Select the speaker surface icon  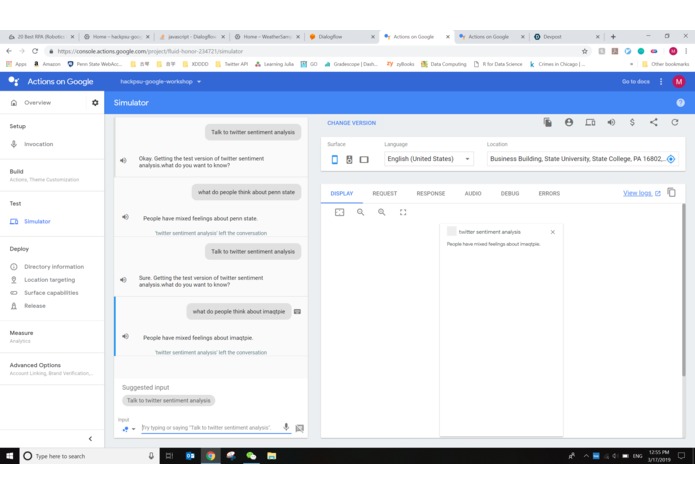coord(349,159)
